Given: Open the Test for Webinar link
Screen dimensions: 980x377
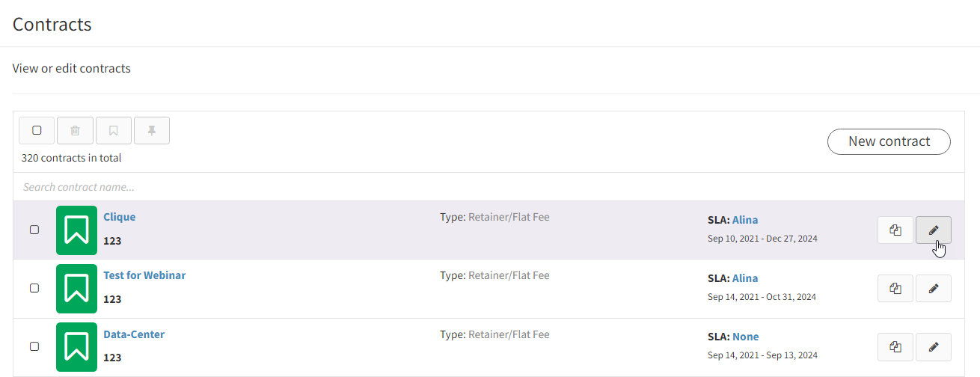Looking at the screenshot, I should 144,275.
